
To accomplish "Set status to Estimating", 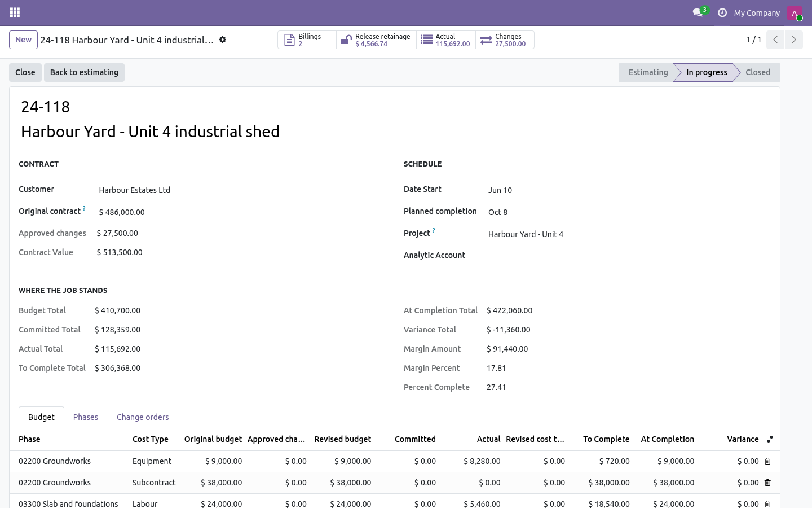I will 647,72.
